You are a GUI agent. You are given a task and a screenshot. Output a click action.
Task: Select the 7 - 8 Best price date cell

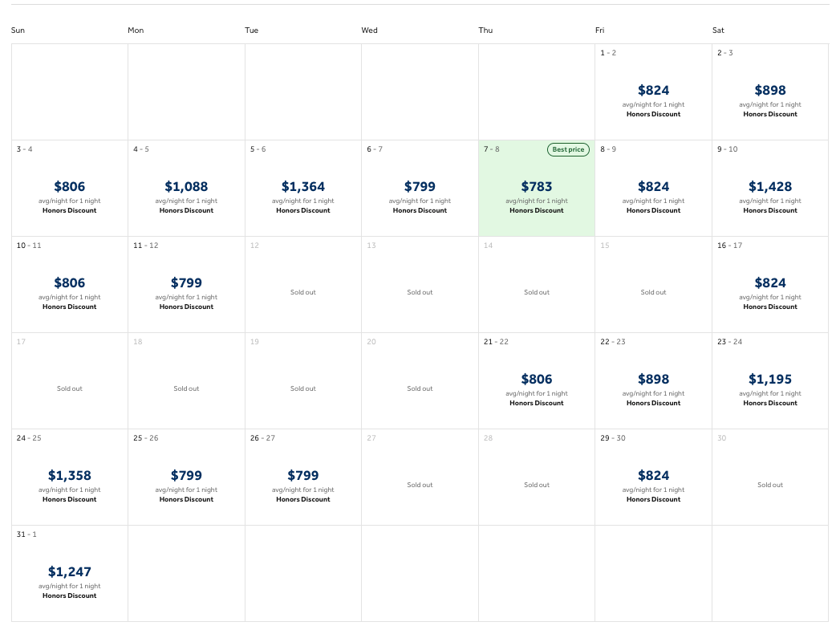(537, 188)
